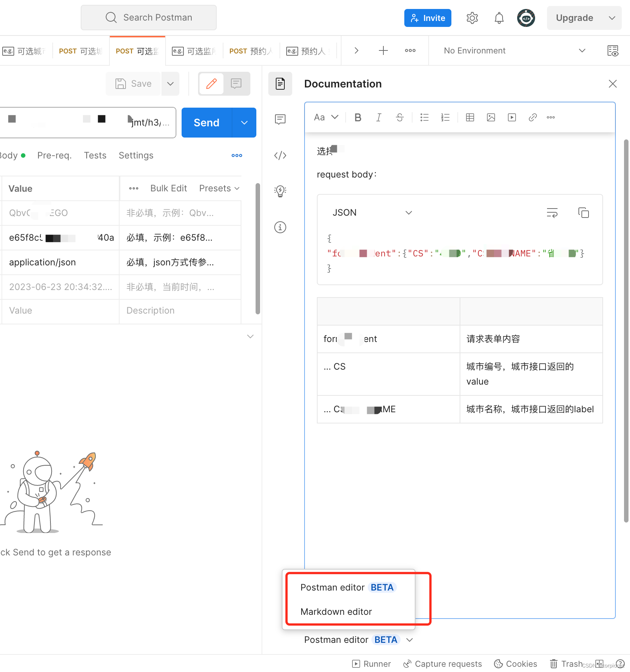Open blue ellipsis more request options

(x=237, y=155)
